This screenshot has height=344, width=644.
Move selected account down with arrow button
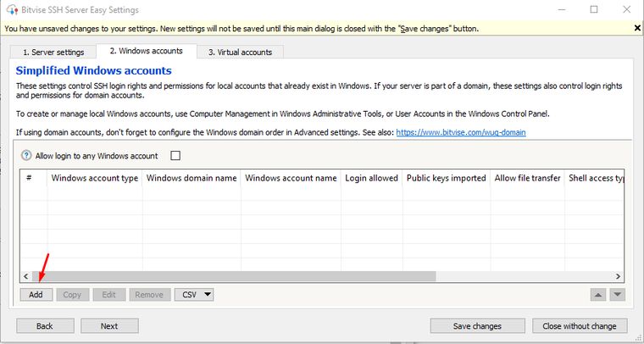[617, 295]
